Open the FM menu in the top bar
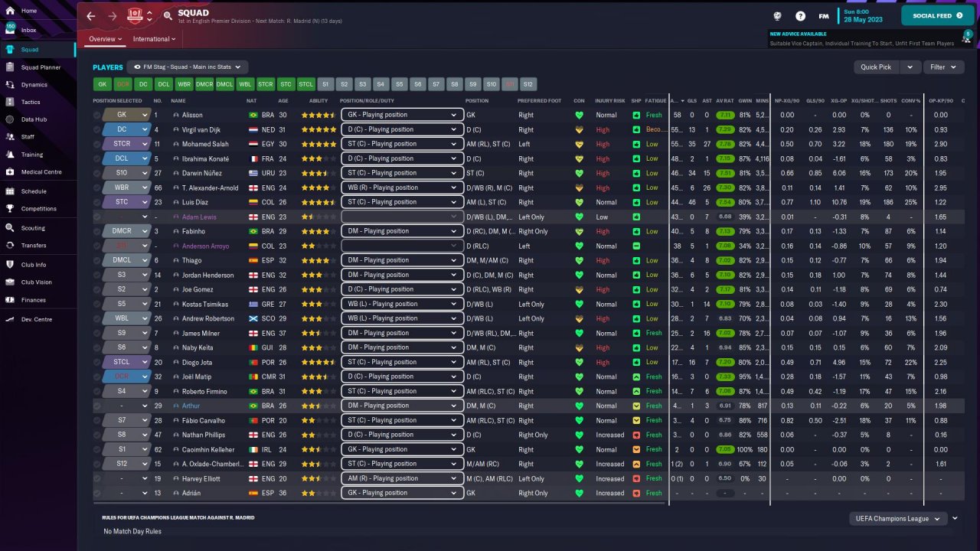 [823, 15]
